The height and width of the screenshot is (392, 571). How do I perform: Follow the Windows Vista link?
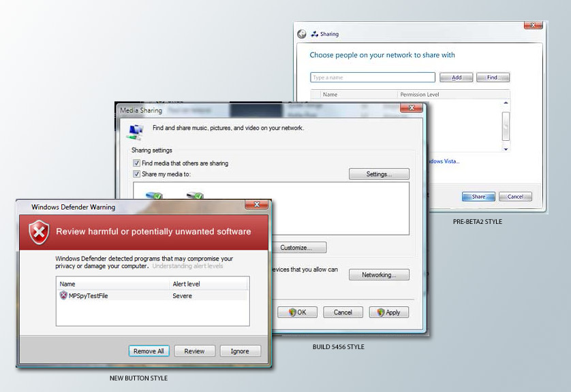tap(443, 161)
